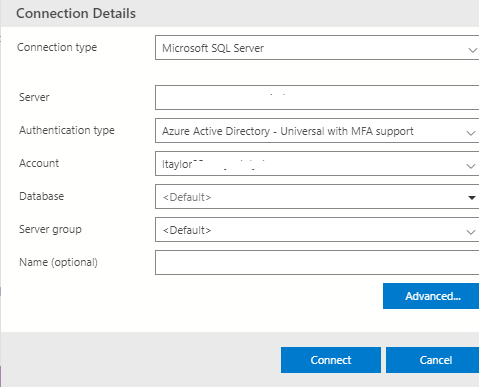Click the Connect button
This screenshot has width=479, height=387.
pos(331,360)
